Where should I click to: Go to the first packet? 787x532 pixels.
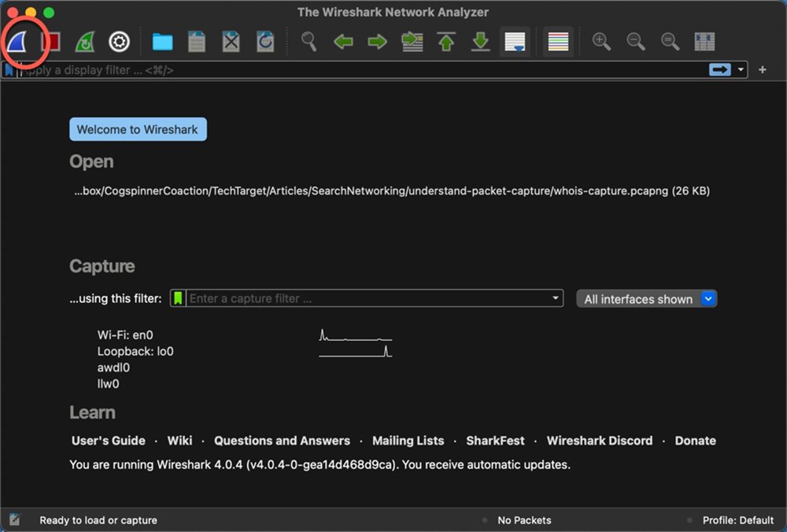click(x=446, y=42)
